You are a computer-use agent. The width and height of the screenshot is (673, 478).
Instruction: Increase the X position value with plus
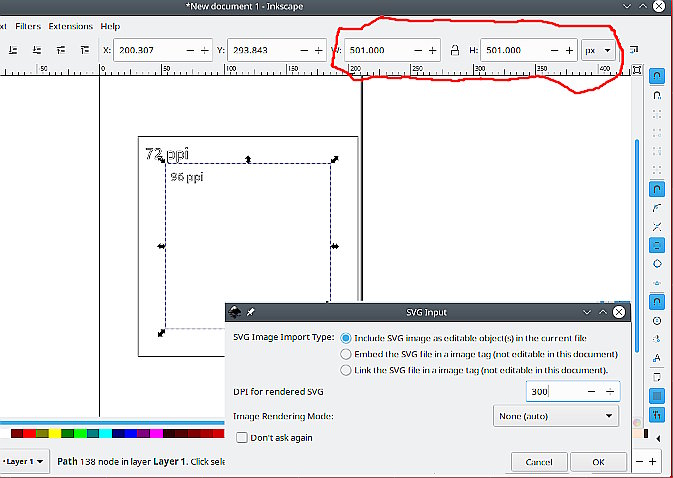pos(205,51)
